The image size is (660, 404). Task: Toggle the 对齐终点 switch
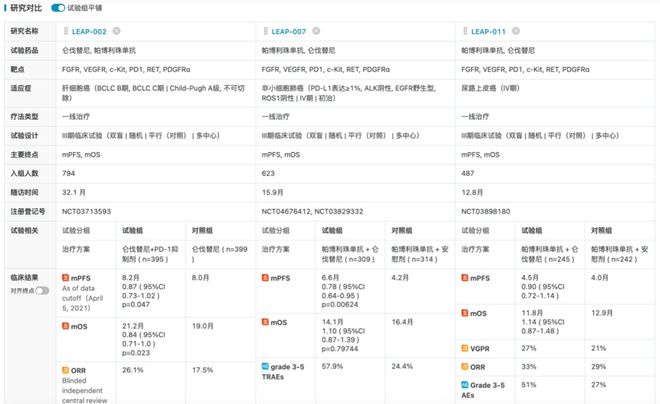coord(42,290)
